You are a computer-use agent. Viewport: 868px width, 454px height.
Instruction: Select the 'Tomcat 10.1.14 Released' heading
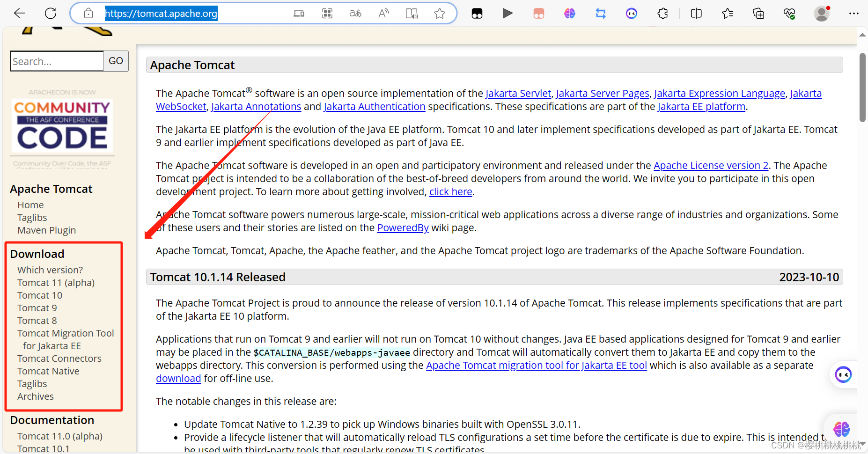pos(218,278)
